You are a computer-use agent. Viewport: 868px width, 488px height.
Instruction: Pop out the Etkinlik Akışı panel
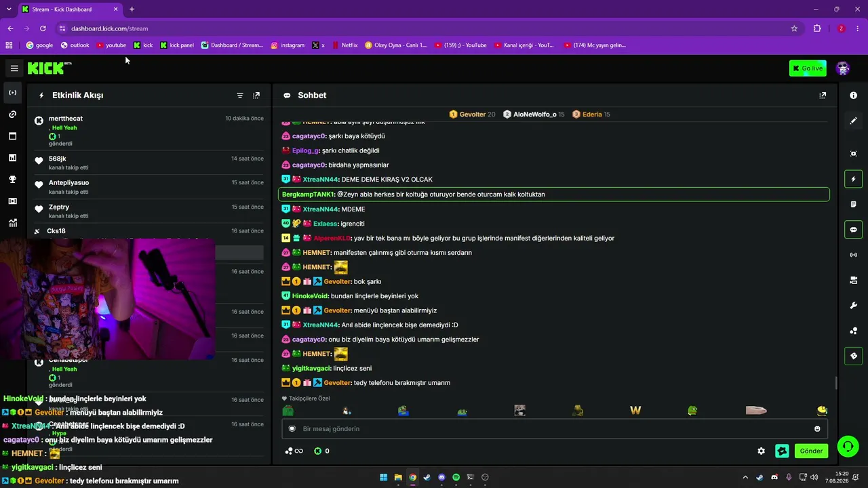(256, 96)
